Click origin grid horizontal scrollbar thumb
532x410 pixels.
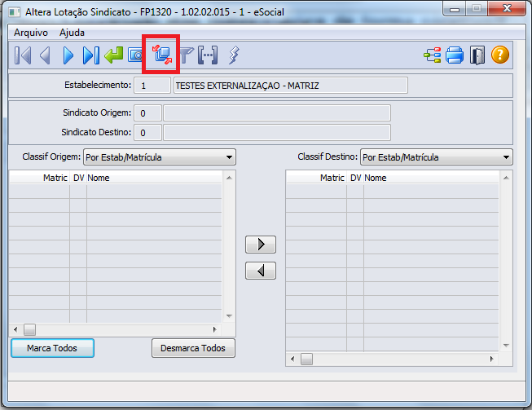click(x=29, y=329)
